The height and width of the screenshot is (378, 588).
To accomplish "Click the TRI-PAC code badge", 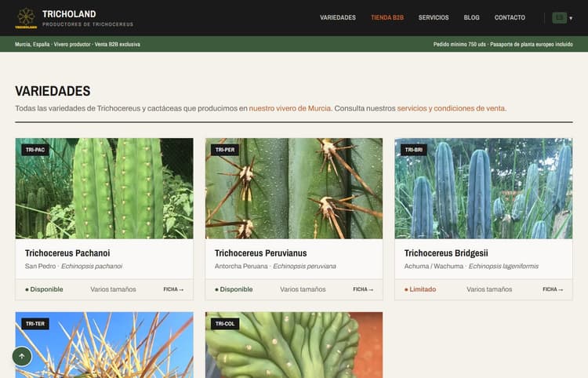I will click(x=35, y=150).
